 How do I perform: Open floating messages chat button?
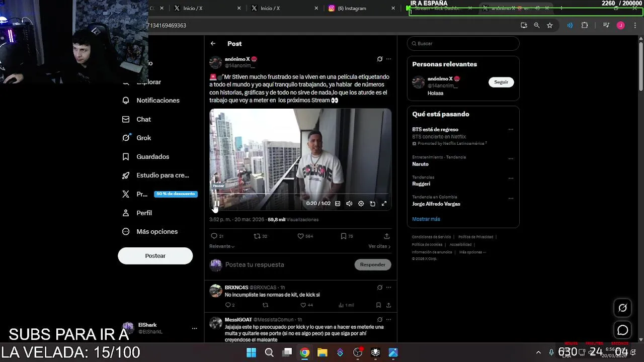(x=622, y=330)
